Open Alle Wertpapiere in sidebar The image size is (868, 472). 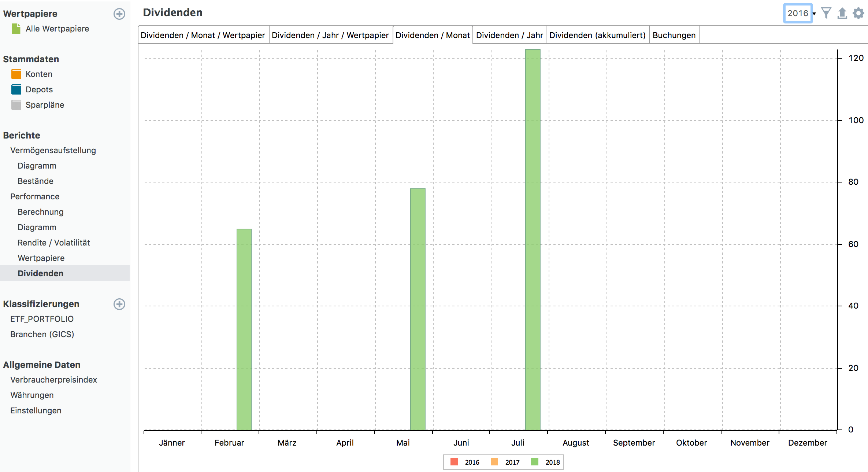pos(58,29)
